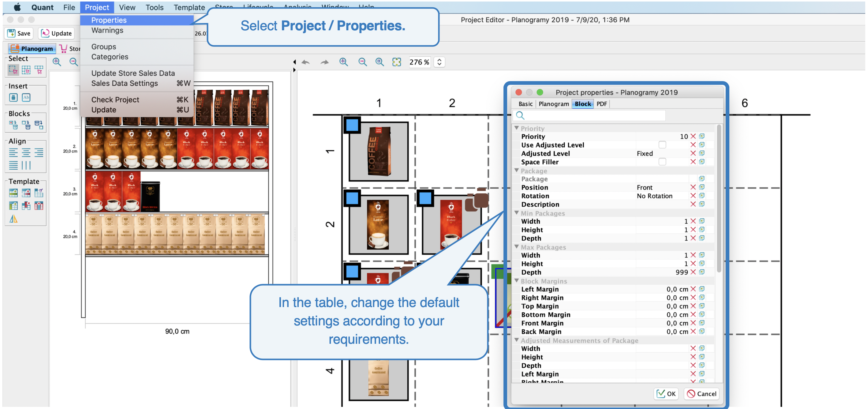Image resolution: width=868 pixels, height=409 pixels.
Task: Switch to the Planogram tab in properties
Action: tap(554, 104)
